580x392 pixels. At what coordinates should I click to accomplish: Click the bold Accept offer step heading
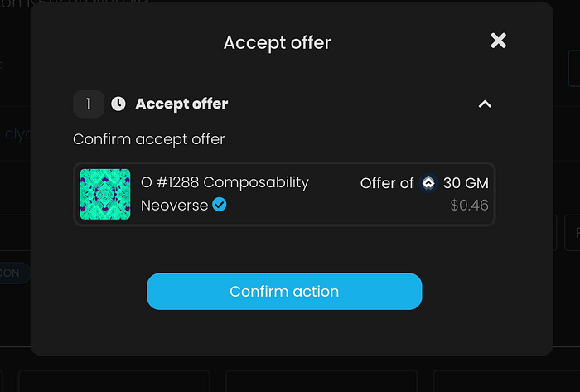(x=181, y=104)
